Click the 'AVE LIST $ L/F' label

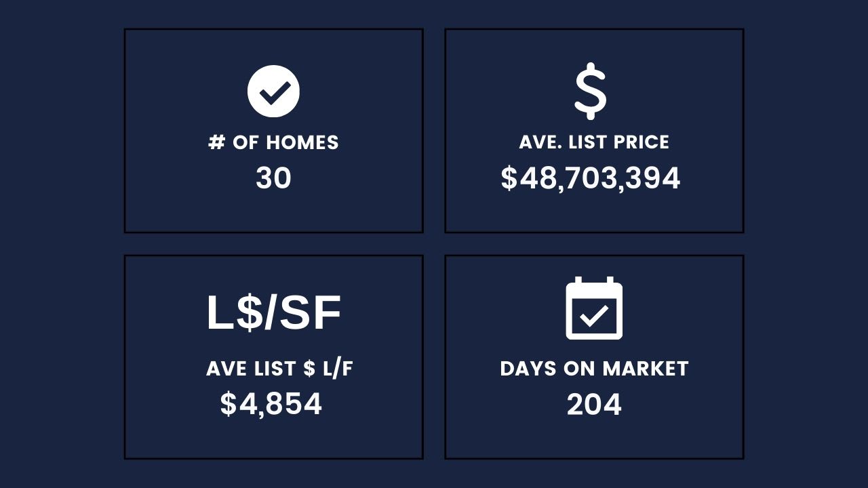279,369
